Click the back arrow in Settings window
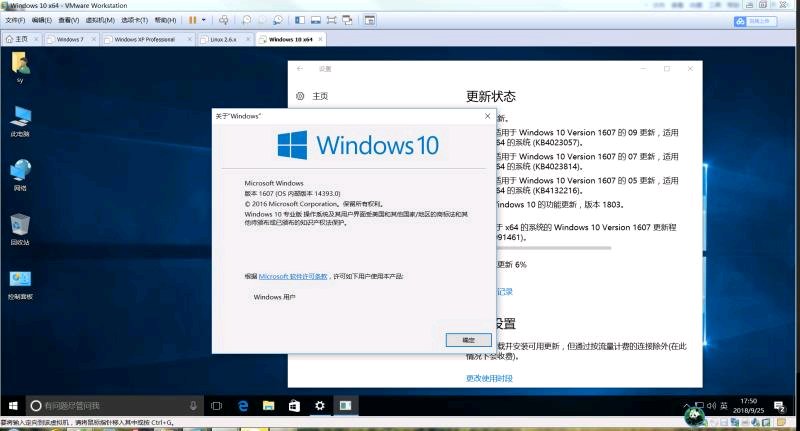 point(300,68)
